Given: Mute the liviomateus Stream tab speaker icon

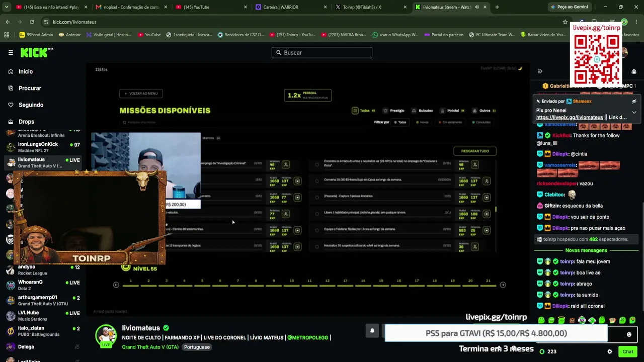Looking at the screenshot, I should tap(476, 7).
